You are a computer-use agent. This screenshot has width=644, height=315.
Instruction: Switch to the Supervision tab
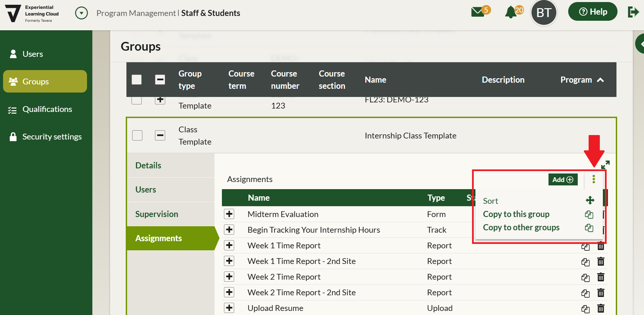[171, 214]
